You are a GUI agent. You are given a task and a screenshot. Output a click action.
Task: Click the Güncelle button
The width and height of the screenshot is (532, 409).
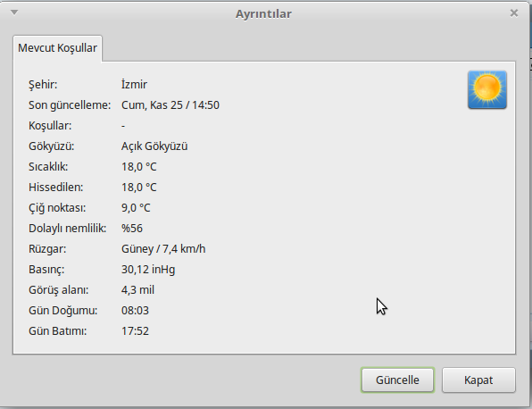click(x=397, y=380)
